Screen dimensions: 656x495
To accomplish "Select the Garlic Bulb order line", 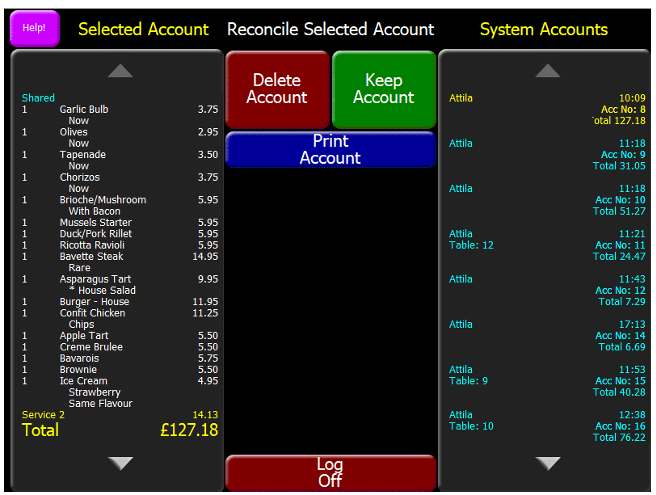I will click(x=119, y=110).
